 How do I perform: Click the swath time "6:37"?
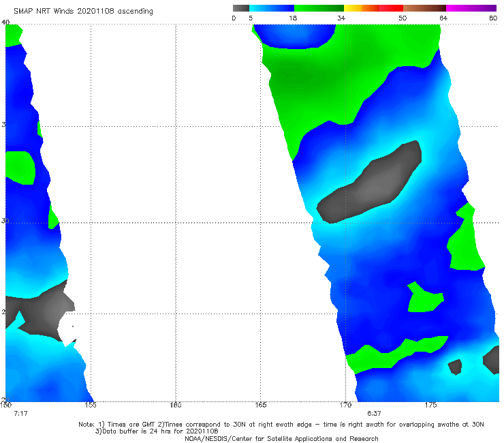(374, 414)
